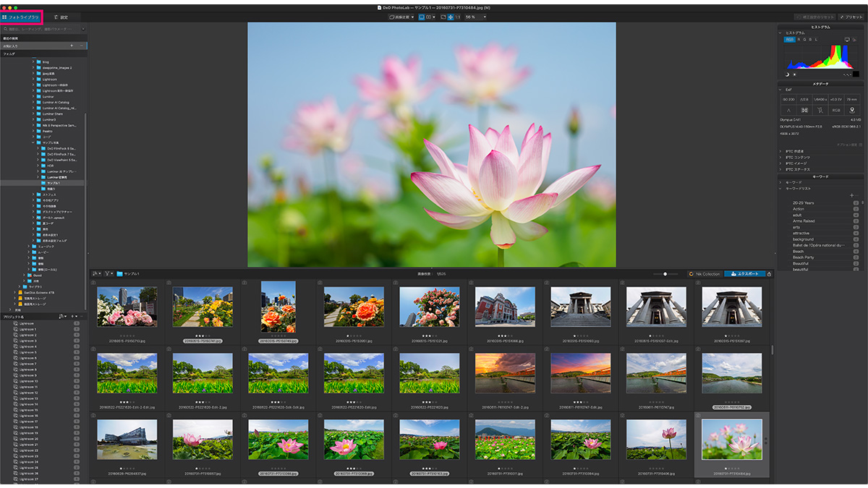Image resolution: width=868 pixels, height=488 pixels.
Task: Click the library search field
Action: pyautogui.click(x=42, y=29)
